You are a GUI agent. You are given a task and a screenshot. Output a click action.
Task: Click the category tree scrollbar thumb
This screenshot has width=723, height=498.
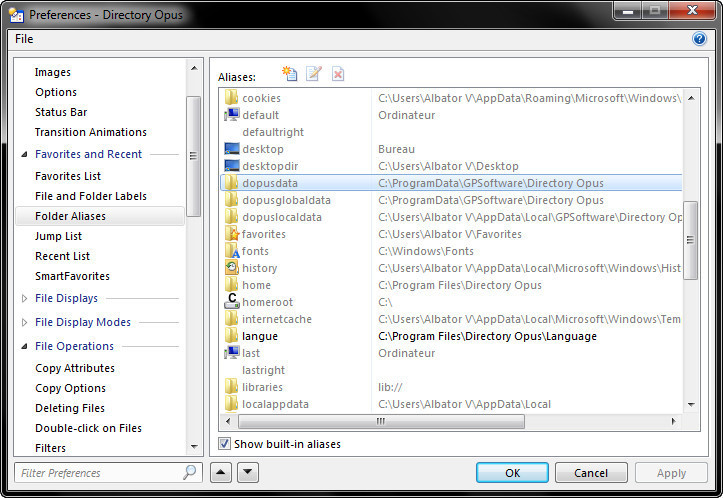tap(193, 156)
